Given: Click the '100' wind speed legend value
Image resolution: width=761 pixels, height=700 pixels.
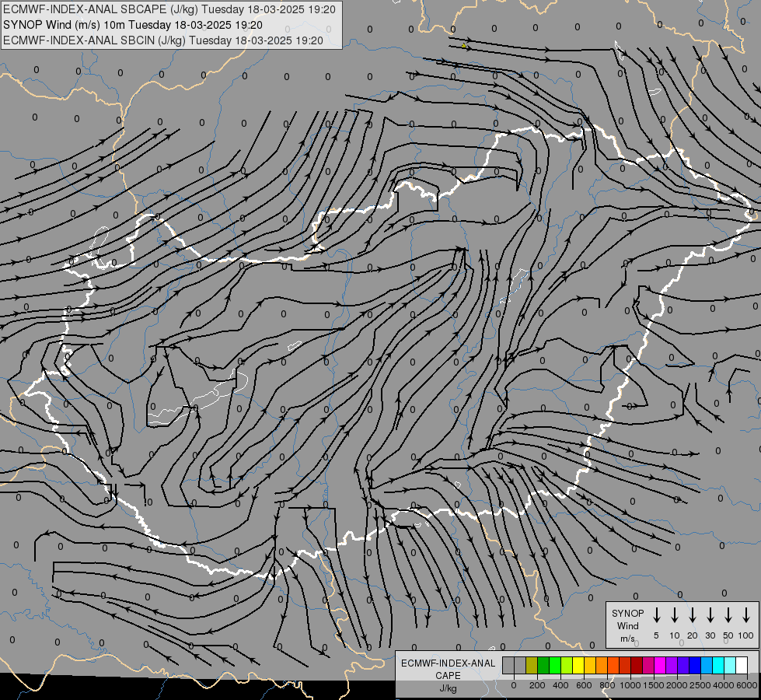Looking at the screenshot, I should point(746,635).
